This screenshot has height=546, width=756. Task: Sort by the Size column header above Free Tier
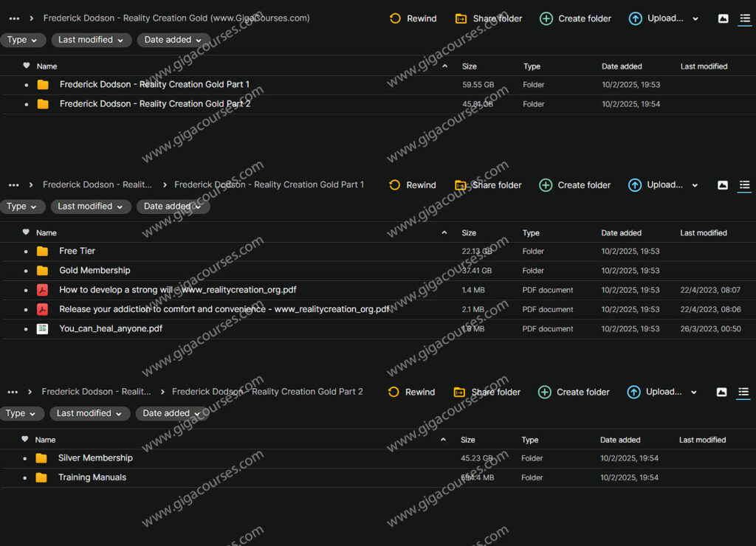[468, 232]
